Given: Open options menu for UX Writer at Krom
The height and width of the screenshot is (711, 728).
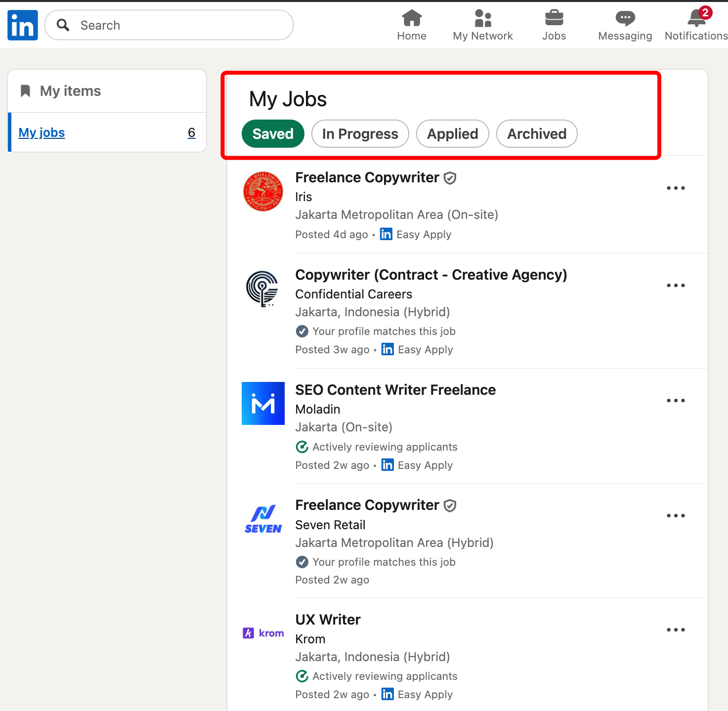Looking at the screenshot, I should tap(676, 629).
